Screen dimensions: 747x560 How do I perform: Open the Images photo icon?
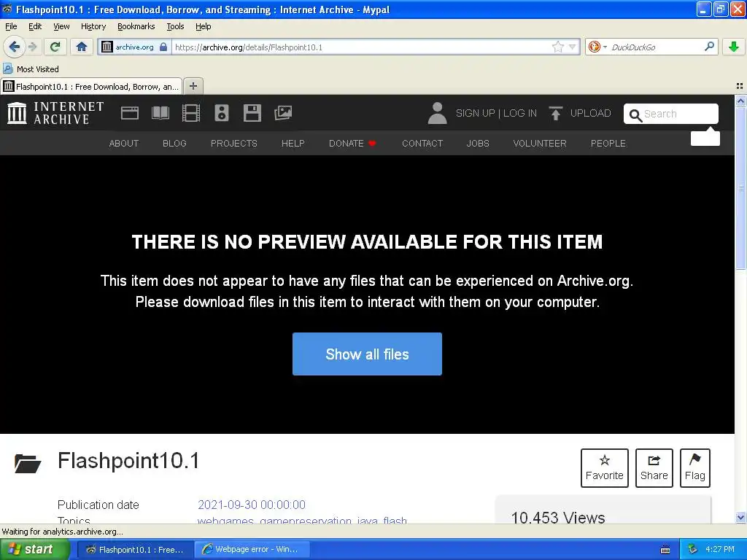pos(283,113)
